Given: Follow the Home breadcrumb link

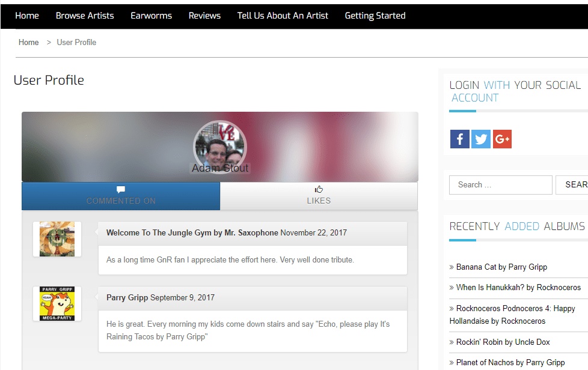Looking at the screenshot, I should pos(28,42).
